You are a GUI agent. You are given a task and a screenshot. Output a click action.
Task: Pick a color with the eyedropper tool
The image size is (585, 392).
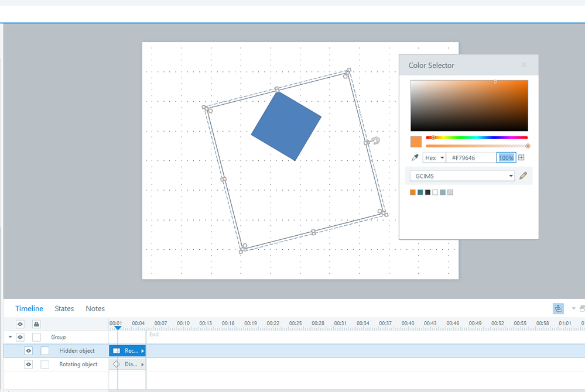[x=415, y=157]
